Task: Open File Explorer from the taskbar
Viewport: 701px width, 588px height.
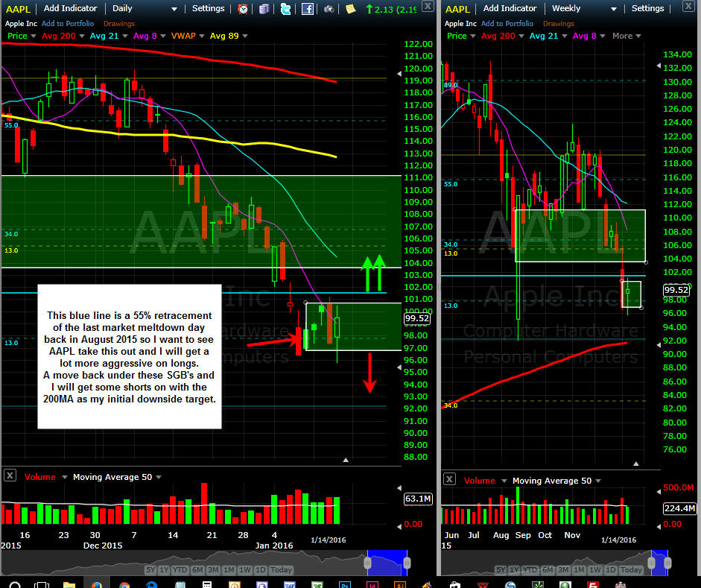Action: (x=69, y=585)
